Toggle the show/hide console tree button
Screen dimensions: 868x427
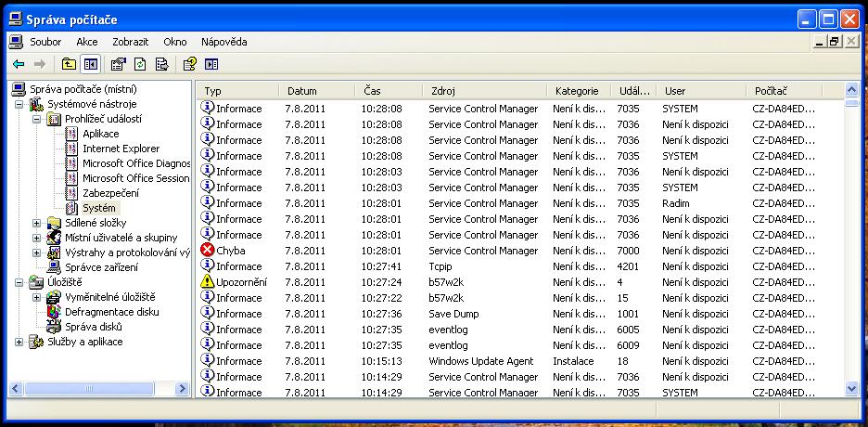pos(90,64)
